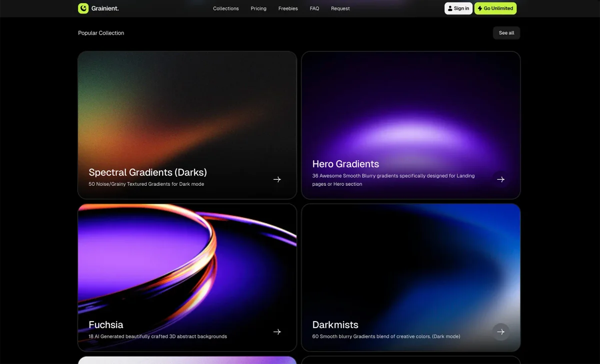Click arrow icon on Hero Gradients card
The width and height of the screenshot is (600, 364).
pos(500,179)
